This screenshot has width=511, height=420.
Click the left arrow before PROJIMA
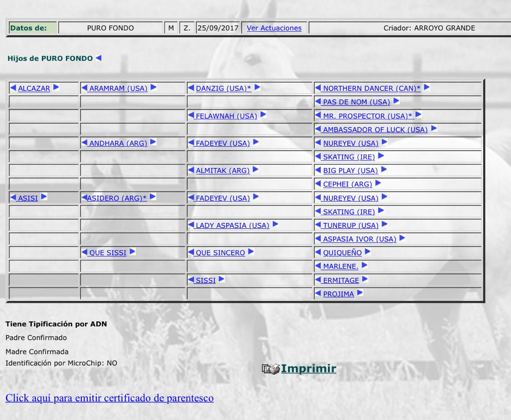point(318,294)
